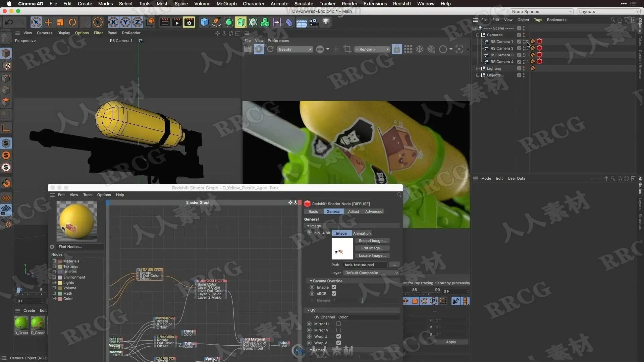
Task: Click the yellow material preview sphere
Action: (77, 221)
